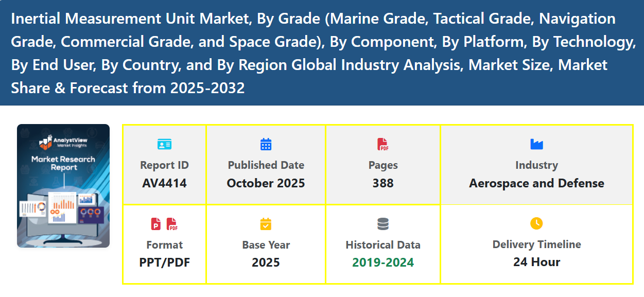Click the 24 Hour delivery timeline text
The height and width of the screenshot is (297, 644).
pyautogui.click(x=536, y=262)
